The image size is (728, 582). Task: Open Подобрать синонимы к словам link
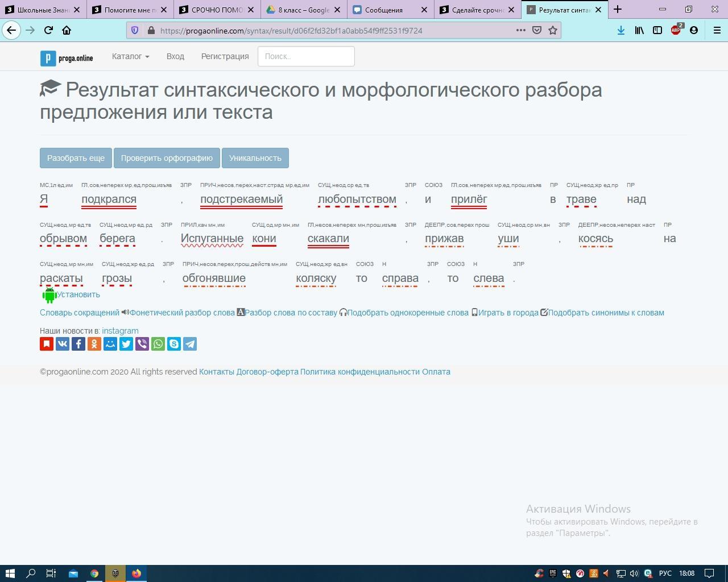pyautogui.click(x=606, y=313)
